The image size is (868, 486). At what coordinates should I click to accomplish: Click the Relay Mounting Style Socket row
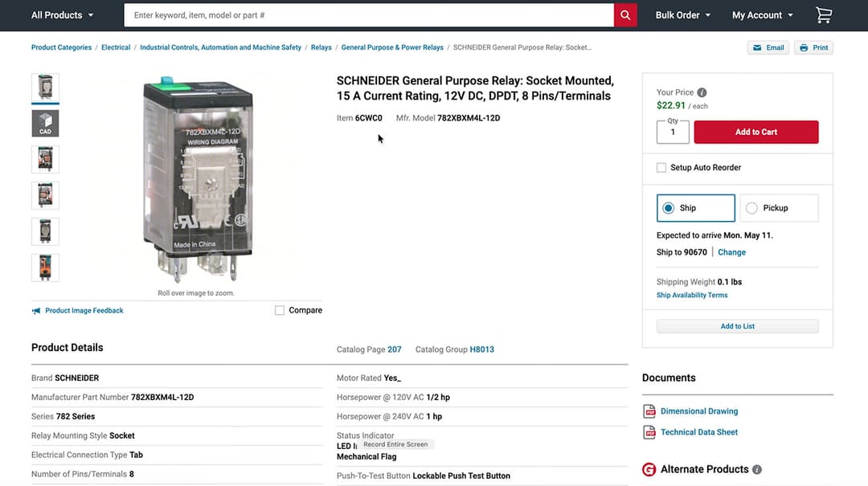coord(177,436)
